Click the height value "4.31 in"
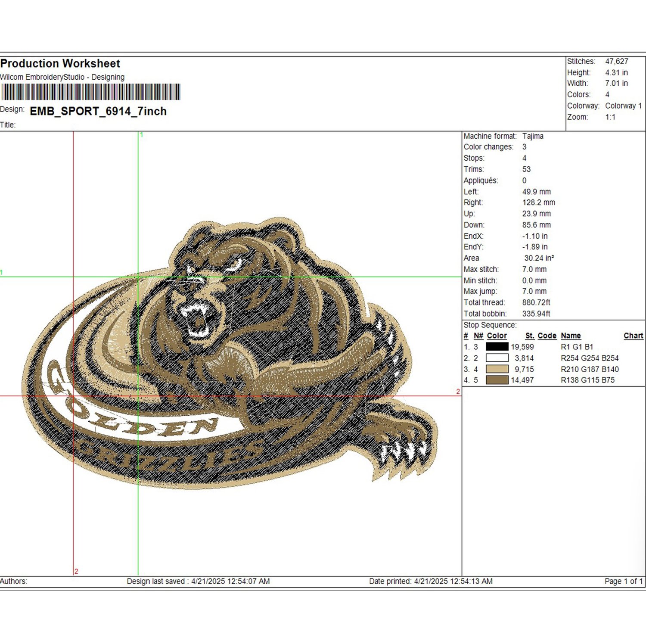Image resolution: width=646 pixels, height=644 pixels. [x=616, y=72]
